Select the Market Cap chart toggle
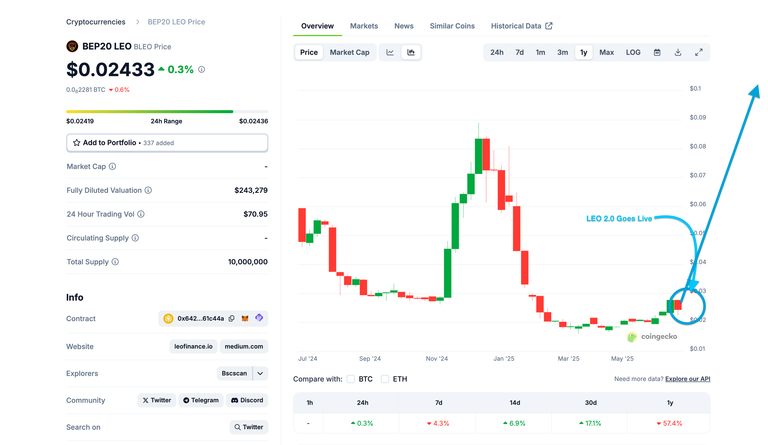 (x=349, y=52)
